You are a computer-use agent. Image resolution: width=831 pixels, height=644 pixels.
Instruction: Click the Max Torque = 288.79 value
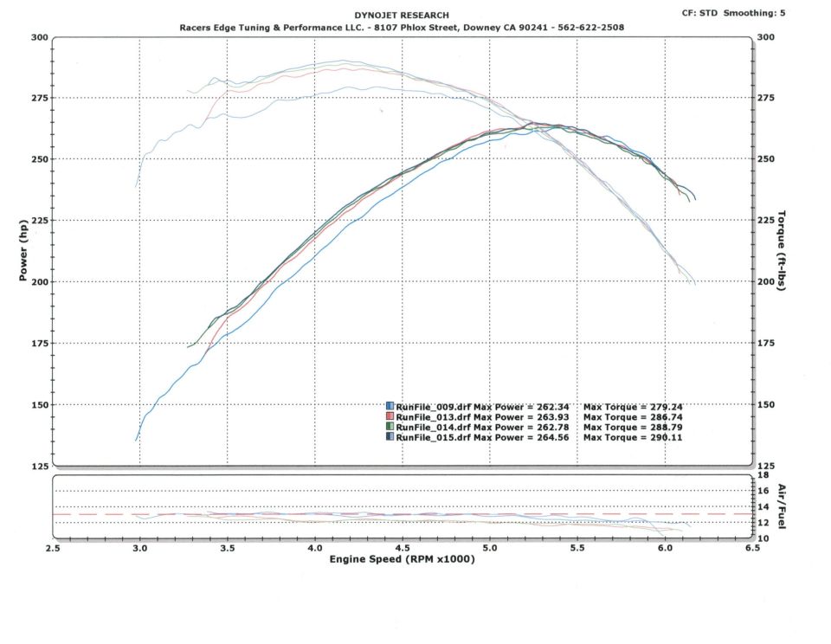pos(633,428)
